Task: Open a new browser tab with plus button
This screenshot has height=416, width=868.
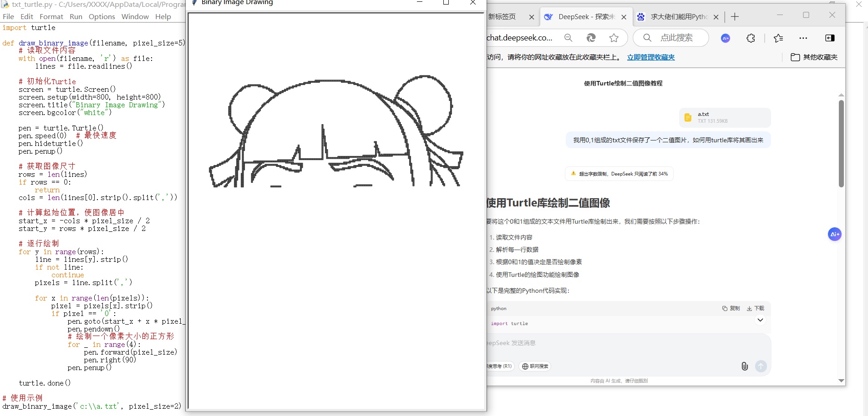Action: 735,17
